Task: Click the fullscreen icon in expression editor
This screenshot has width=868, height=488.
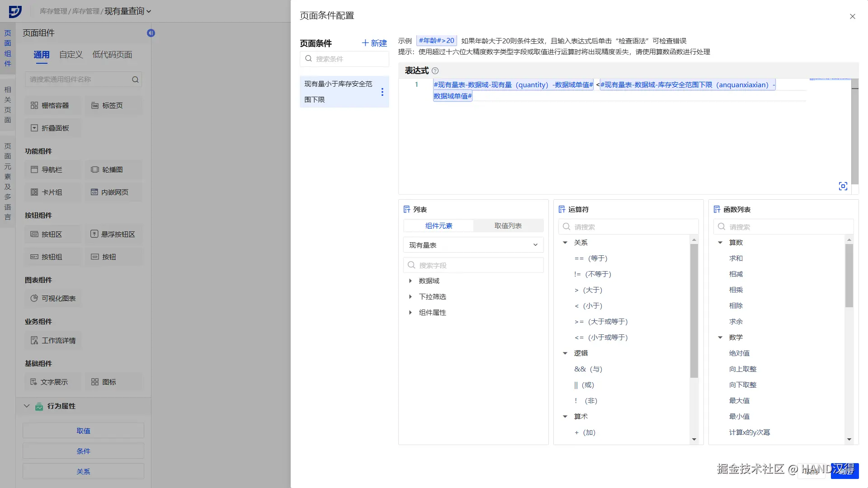Action: coord(843,186)
